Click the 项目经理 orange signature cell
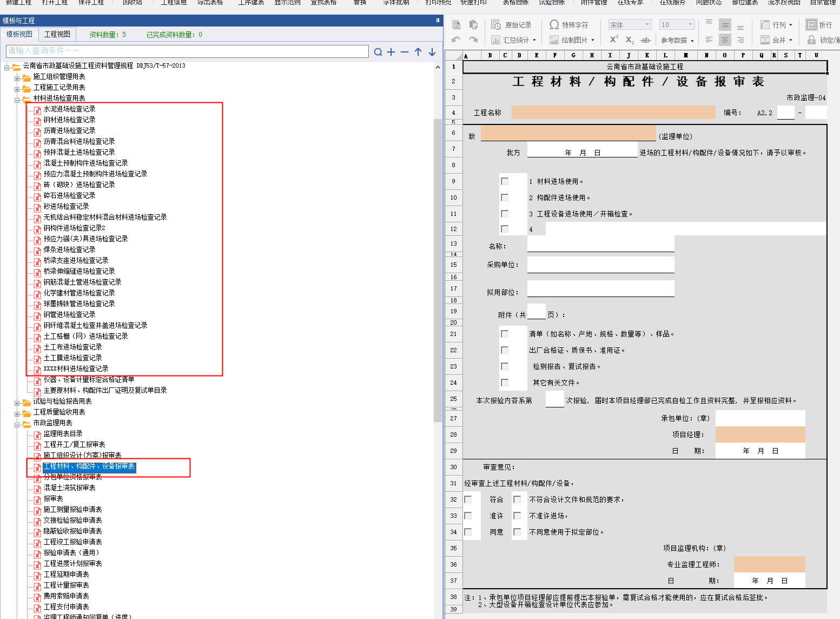This screenshot has height=619, width=840. (760, 434)
